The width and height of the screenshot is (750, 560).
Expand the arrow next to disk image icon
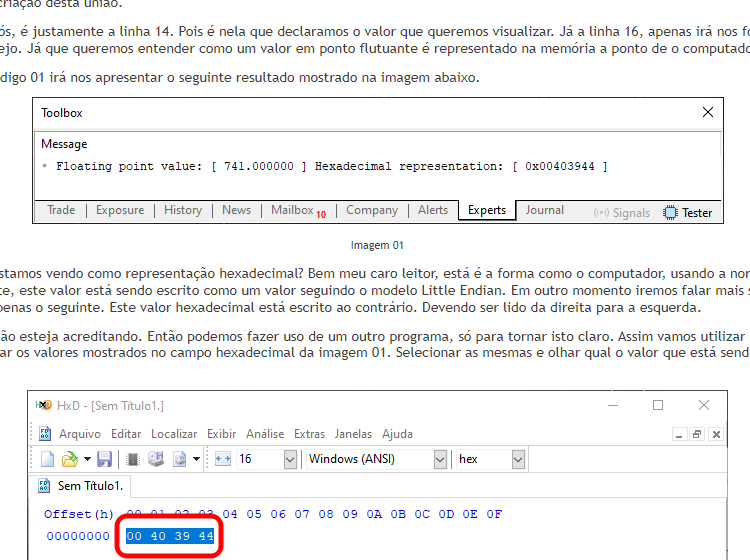[196, 459]
